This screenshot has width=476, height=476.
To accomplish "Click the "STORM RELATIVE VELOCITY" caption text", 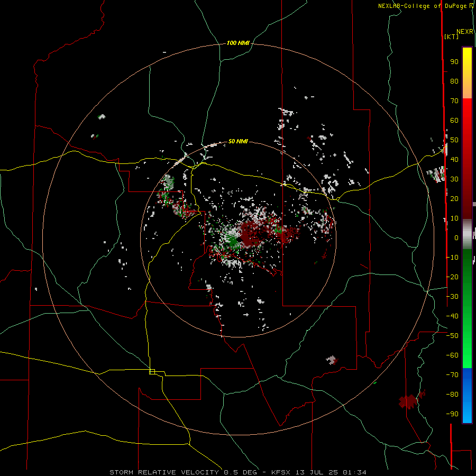I will 164,472.
